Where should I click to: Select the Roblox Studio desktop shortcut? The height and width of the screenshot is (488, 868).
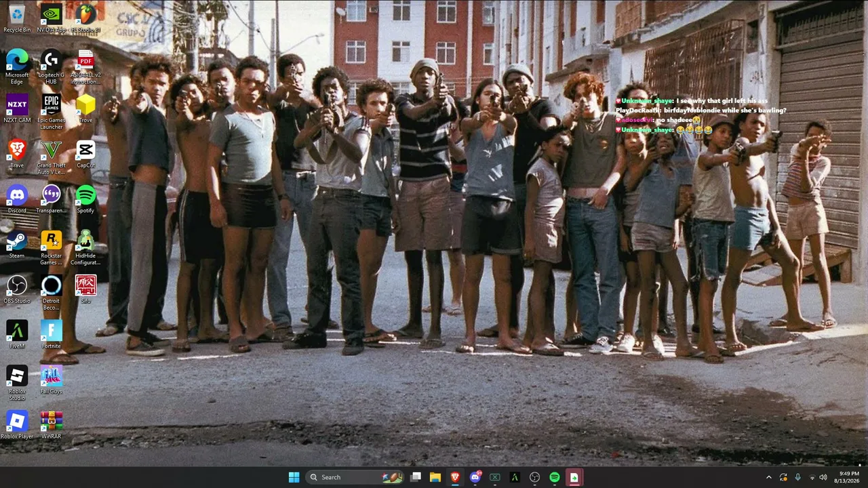point(17,383)
